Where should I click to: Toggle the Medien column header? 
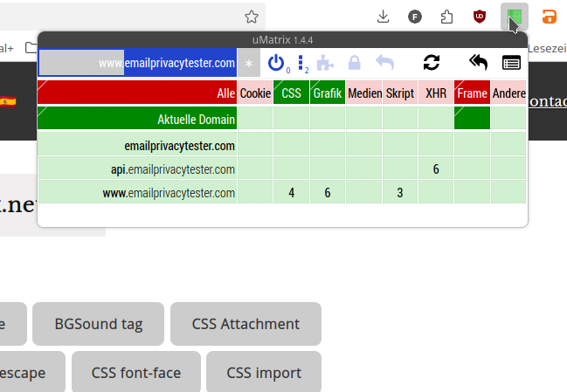click(364, 93)
